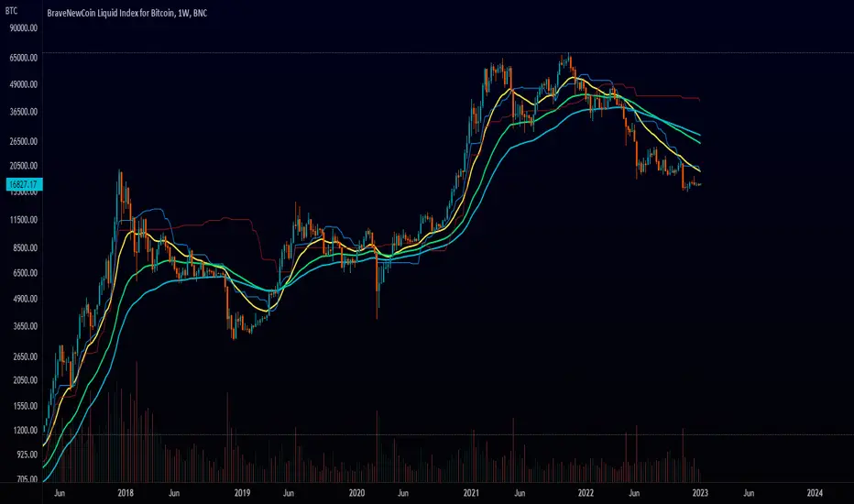Image resolution: width=854 pixels, height=504 pixels.
Task: Select the 2020 time axis label
Action: 356,493
